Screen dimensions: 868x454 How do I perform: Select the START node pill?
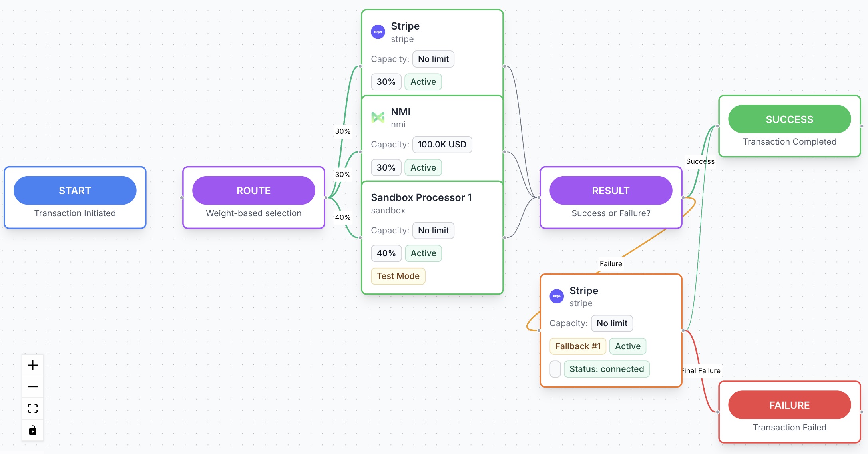tap(75, 191)
